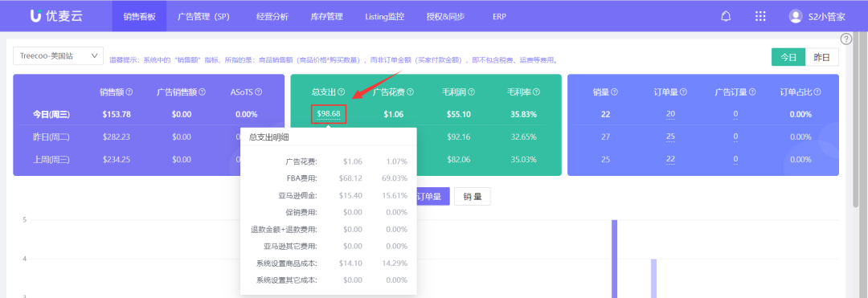This screenshot has height=298, width=868.
Task: Click info icon next to 销量
Action: pyautogui.click(x=615, y=92)
